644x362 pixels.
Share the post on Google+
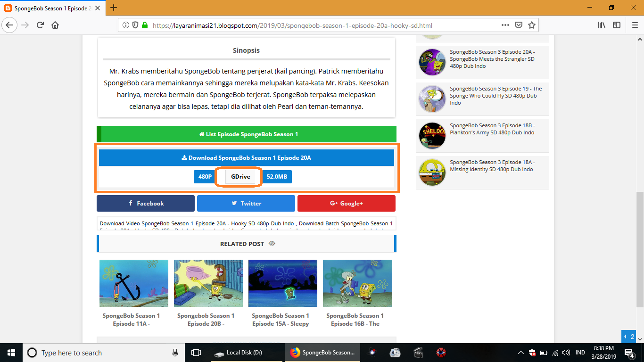coord(347,204)
